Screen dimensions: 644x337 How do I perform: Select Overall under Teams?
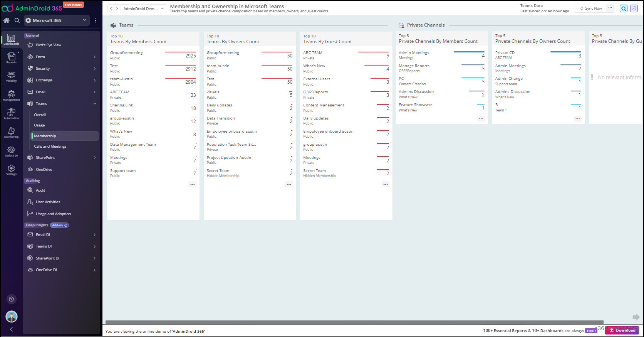pyautogui.click(x=40, y=115)
